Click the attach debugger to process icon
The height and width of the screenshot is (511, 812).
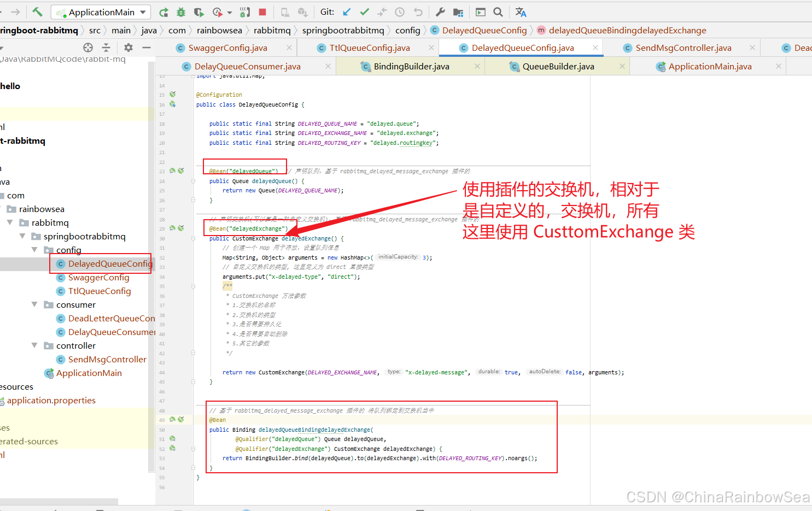tap(245, 12)
